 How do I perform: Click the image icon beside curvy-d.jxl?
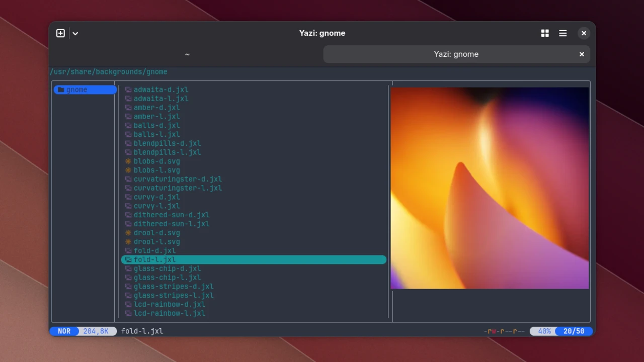(x=128, y=197)
